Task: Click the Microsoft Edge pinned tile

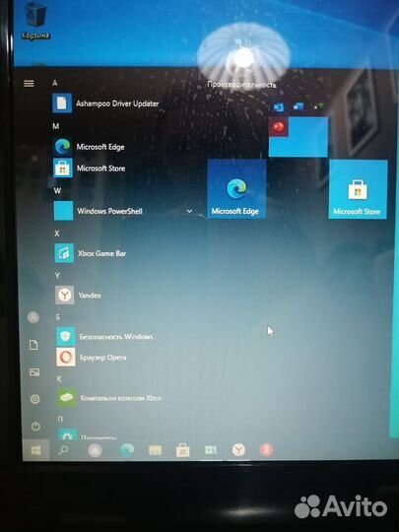Action: tap(236, 188)
